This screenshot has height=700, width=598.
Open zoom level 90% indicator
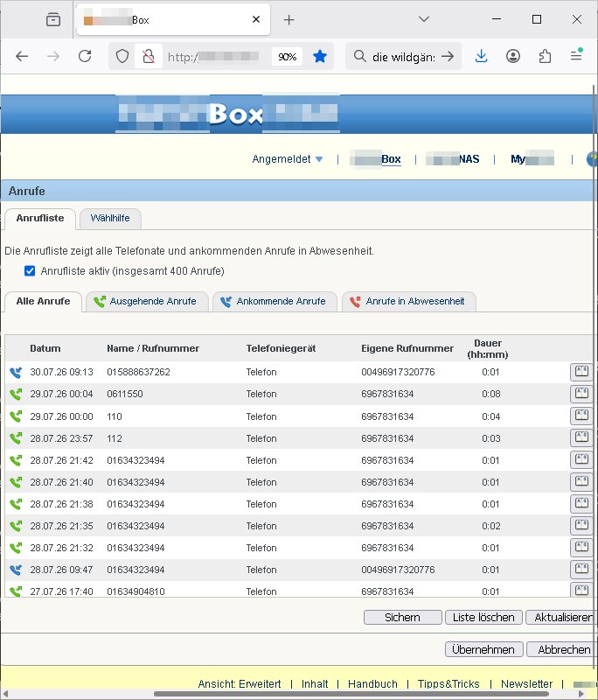[287, 57]
